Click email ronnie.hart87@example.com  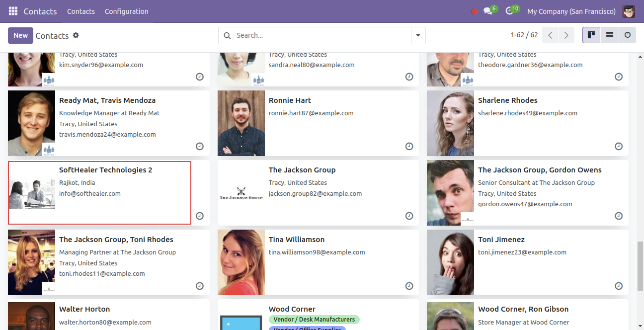311,113
